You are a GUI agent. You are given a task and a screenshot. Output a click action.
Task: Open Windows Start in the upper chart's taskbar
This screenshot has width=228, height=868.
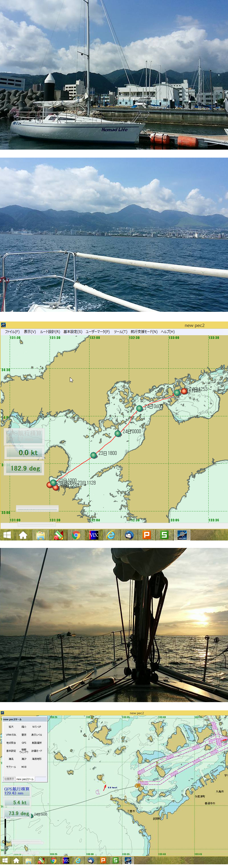7,535
